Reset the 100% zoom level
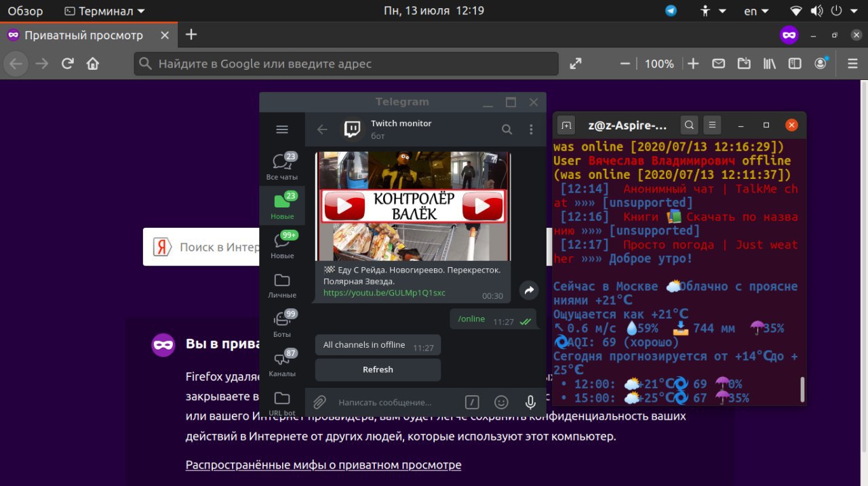868x486 pixels. 659,64
